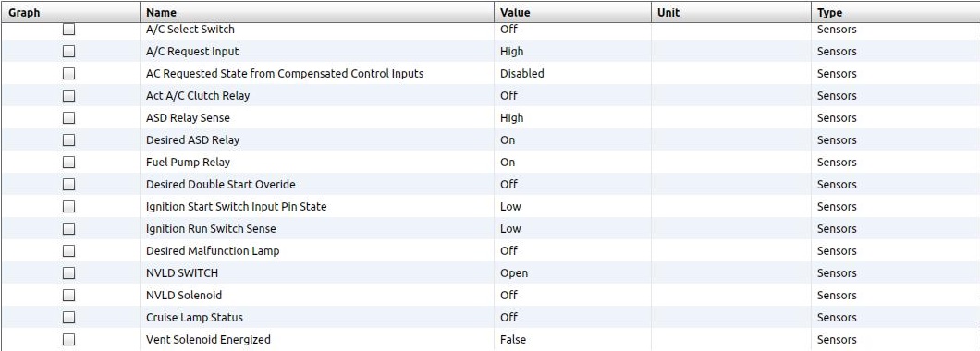The width and height of the screenshot is (980, 351).
Task: Click 'On' value of Desired ASD Relay
Action: coord(508,139)
